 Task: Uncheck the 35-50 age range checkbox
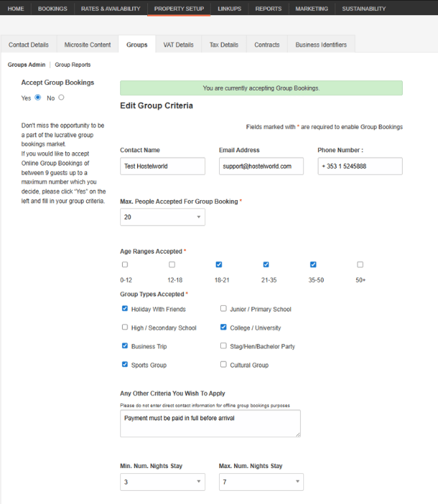coord(313,265)
